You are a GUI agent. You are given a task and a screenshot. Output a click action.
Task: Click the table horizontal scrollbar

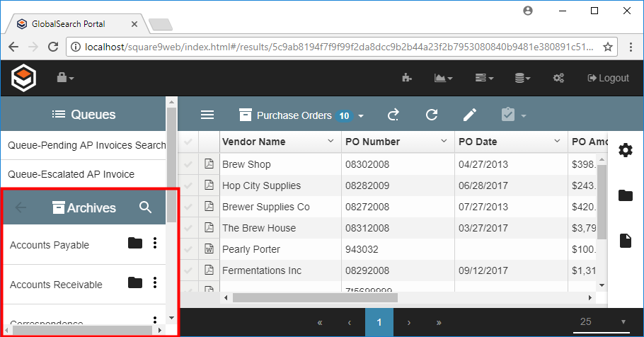click(x=354, y=297)
